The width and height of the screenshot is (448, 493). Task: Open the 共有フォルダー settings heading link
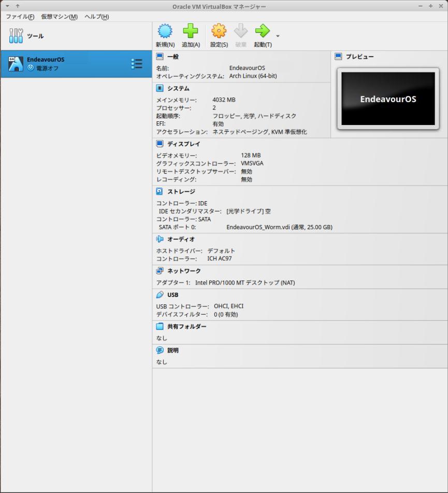(x=187, y=327)
